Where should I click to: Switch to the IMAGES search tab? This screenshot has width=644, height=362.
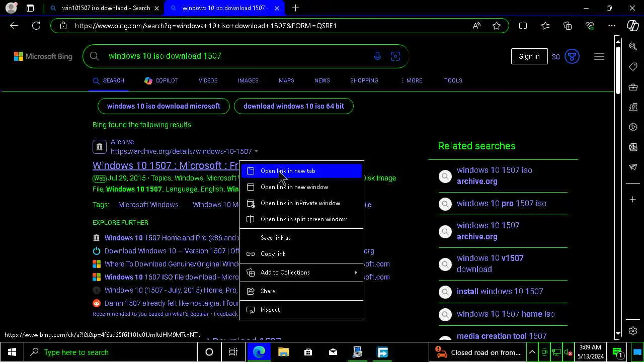point(248,80)
